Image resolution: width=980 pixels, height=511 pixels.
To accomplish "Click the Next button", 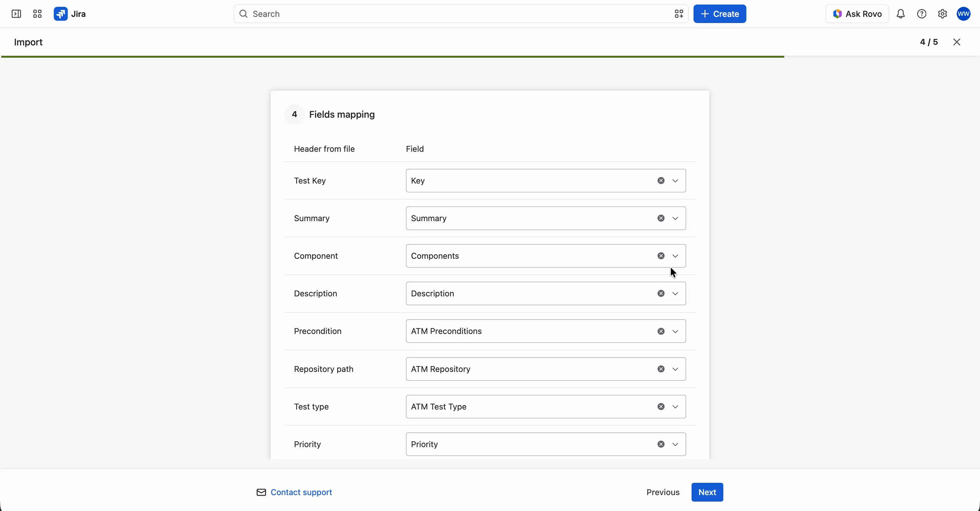I will [707, 492].
